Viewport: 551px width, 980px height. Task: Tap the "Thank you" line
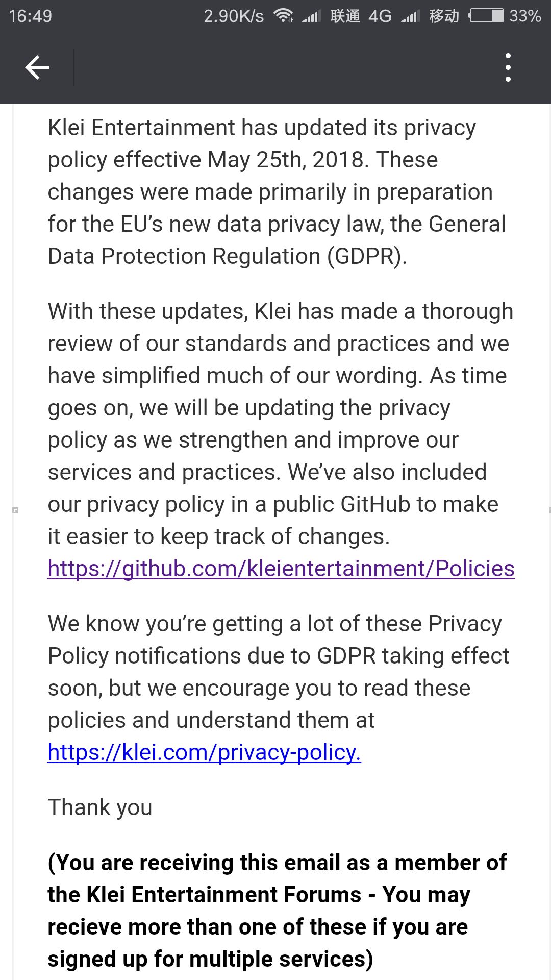pos(100,807)
